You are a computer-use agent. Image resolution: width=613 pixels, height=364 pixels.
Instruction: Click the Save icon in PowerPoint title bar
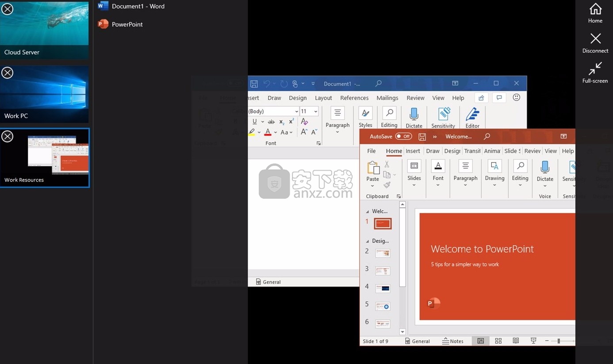422,136
